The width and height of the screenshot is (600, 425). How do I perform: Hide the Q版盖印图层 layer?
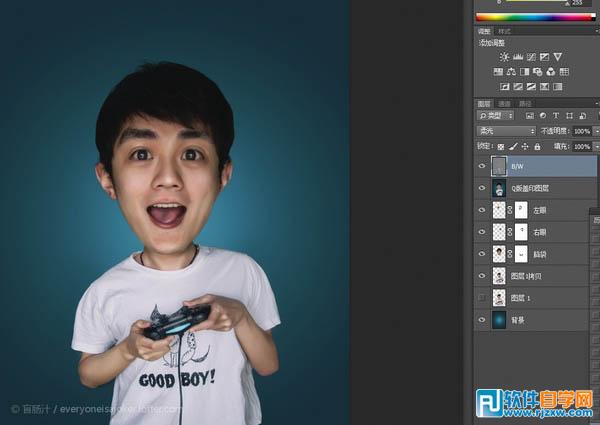tap(482, 188)
